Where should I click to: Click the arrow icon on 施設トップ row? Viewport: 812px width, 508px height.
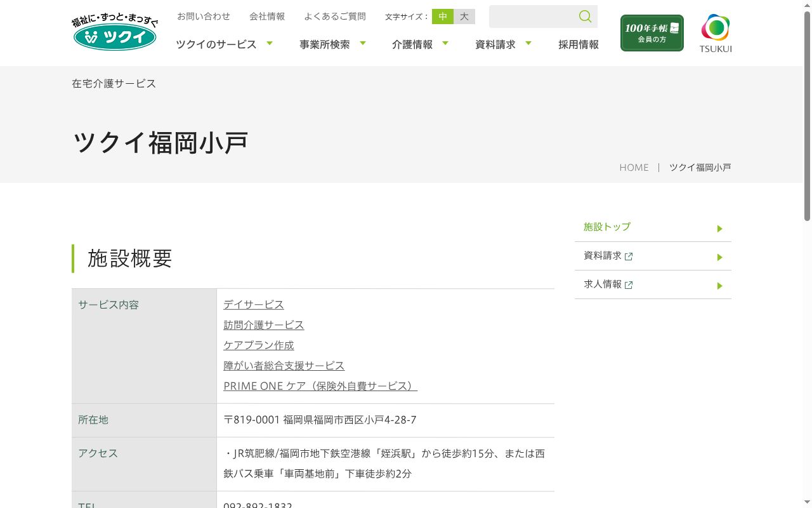coord(720,229)
